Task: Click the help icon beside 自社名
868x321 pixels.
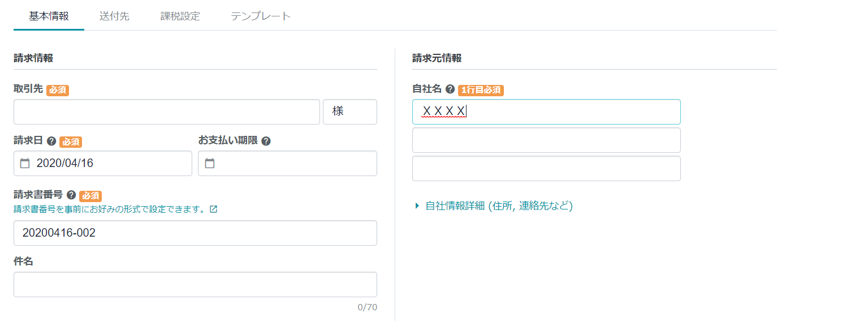Action: [450, 89]
